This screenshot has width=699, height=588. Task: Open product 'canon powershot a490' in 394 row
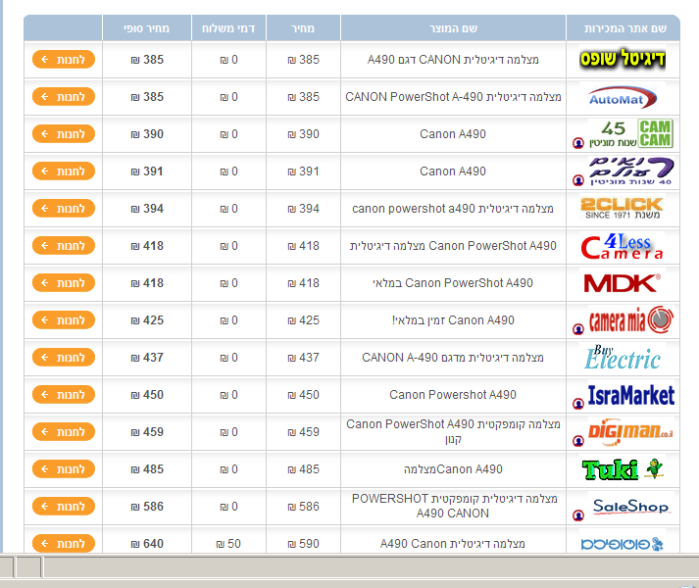(453, 209)
